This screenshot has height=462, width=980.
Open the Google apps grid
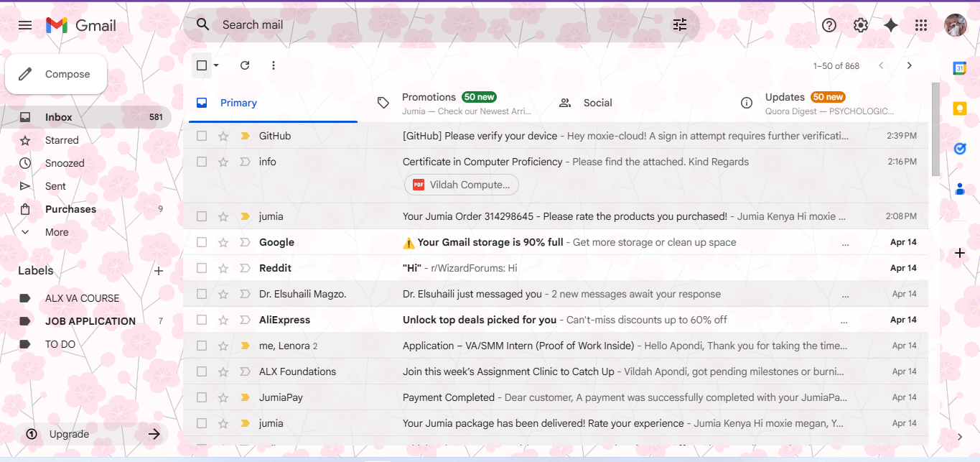[921, 25]
